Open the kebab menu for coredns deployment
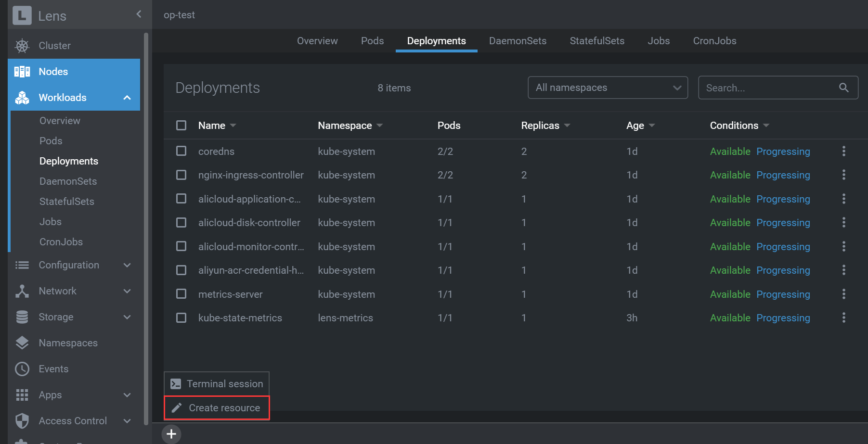 [x=844, y=151]
